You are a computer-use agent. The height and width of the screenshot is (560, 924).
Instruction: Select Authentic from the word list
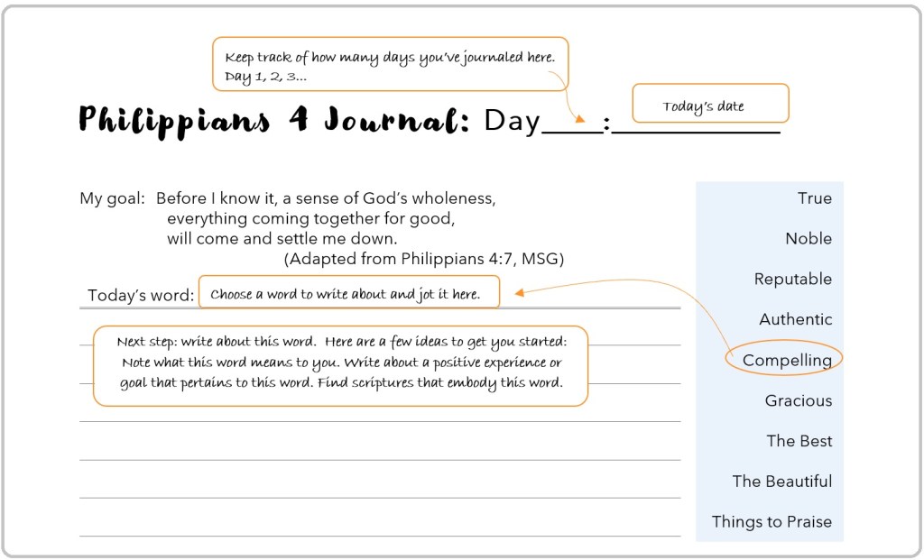pyautogui.click(x=795, y=319)
